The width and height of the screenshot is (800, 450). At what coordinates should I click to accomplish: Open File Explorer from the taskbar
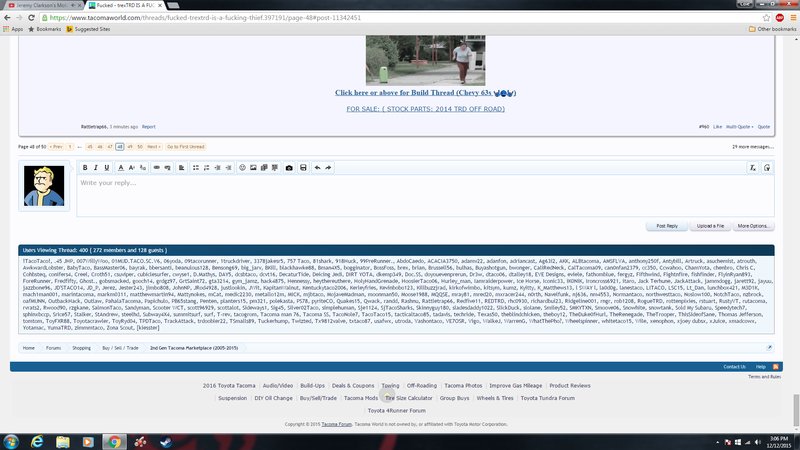63,441
